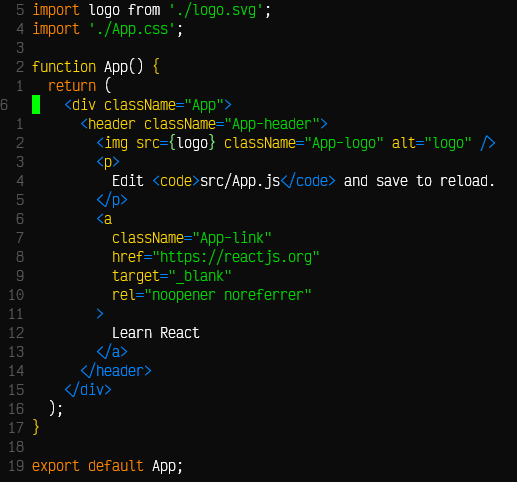
Task: Click the {logo} expression in img tag
Action: (192, 143)
